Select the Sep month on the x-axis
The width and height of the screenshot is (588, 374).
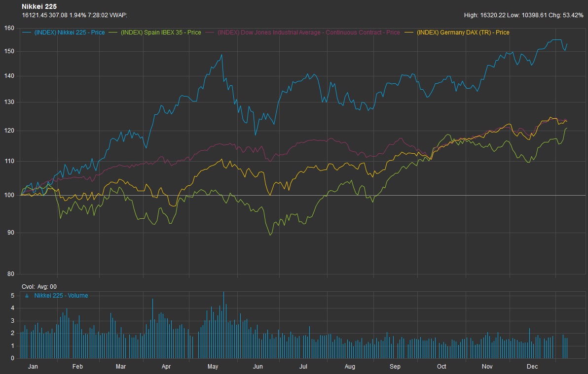395,367
